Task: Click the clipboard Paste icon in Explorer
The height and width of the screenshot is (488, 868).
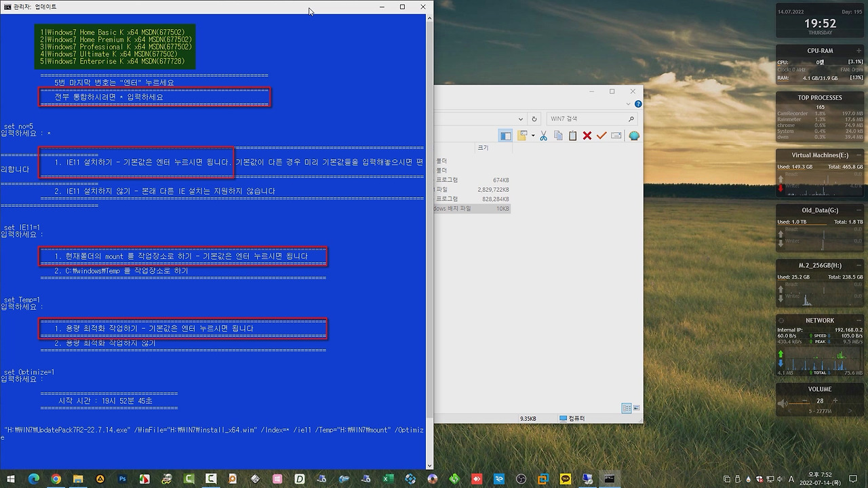Action: [572, 136]
